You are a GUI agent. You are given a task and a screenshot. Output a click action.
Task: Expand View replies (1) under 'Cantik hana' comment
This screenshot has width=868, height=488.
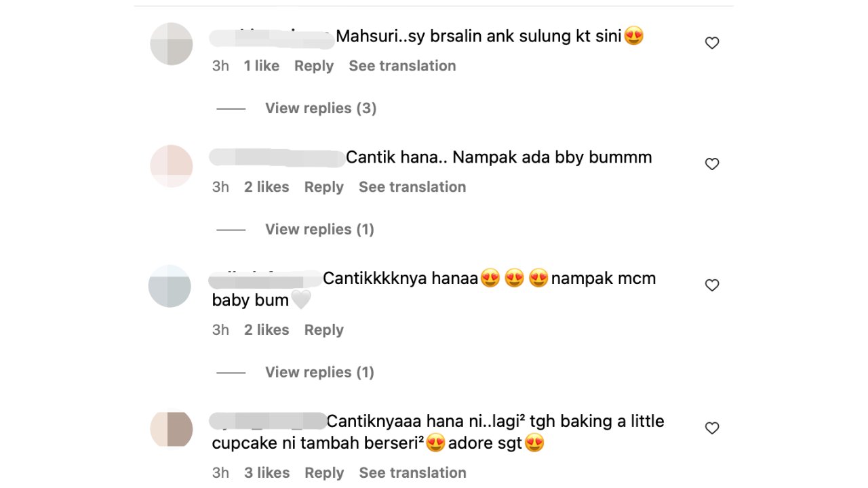319,230
